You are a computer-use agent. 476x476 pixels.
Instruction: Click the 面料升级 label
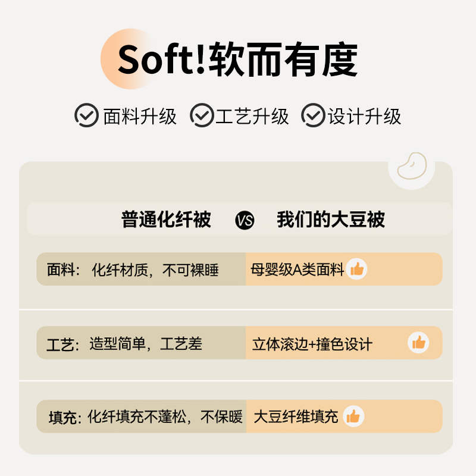(140, 116)
